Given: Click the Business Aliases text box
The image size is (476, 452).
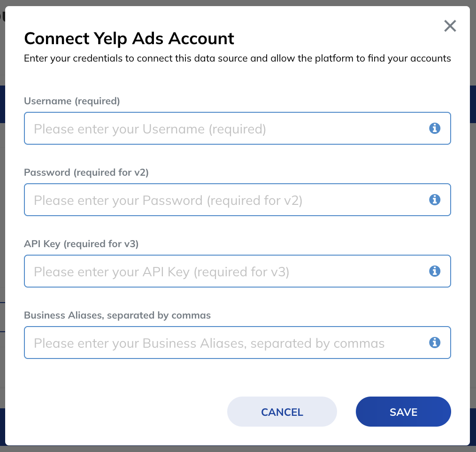Looking at the screenshot, I should (x=238, y=343).
